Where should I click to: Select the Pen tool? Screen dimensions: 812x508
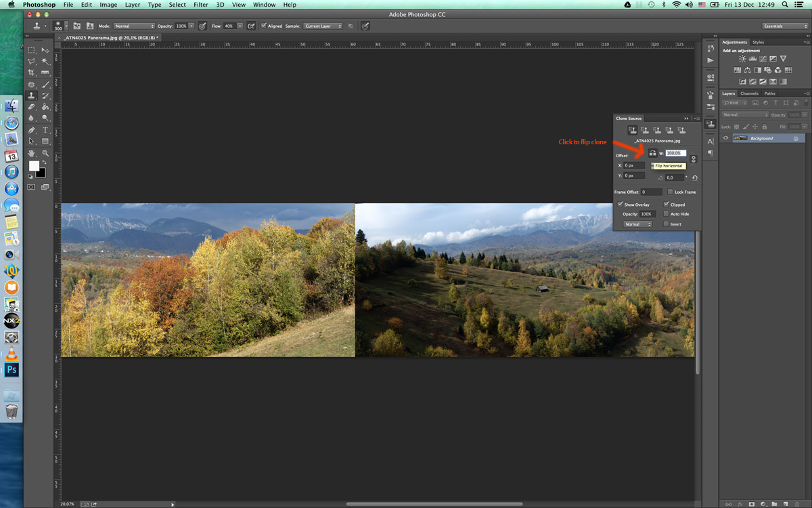(32, 130)
